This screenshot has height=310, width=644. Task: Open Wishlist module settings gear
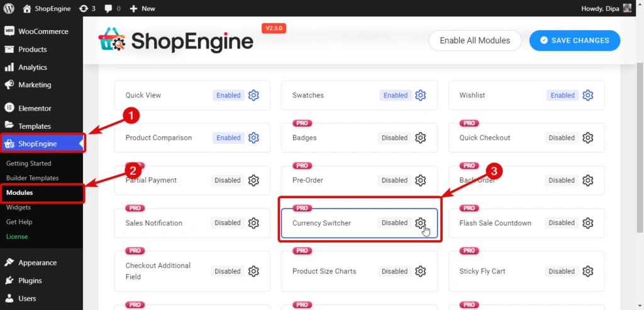coord(587,96)
